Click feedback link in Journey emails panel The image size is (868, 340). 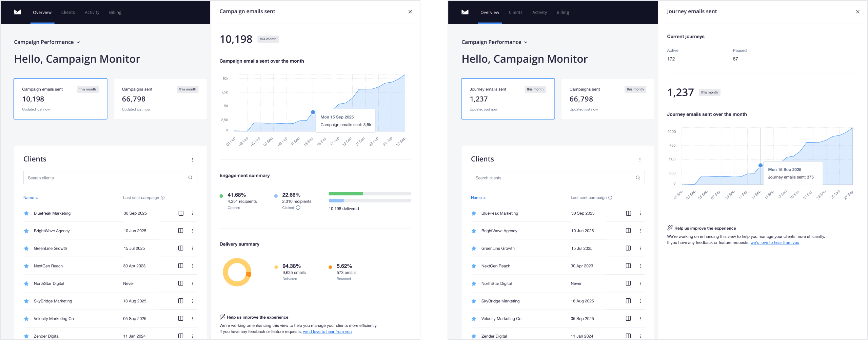coord(775,243)
